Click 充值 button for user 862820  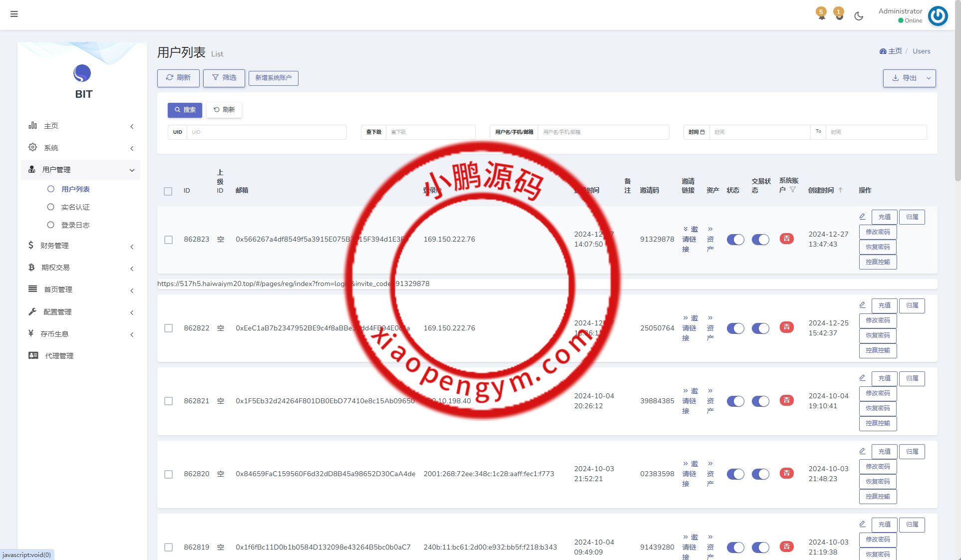pyautogui.click(x=884, y=452)
